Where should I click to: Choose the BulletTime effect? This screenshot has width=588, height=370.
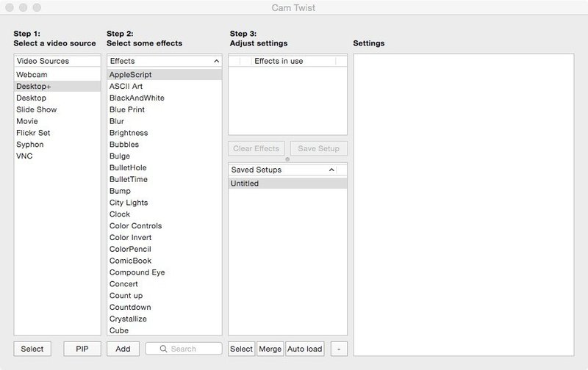[x=164, y=179]
